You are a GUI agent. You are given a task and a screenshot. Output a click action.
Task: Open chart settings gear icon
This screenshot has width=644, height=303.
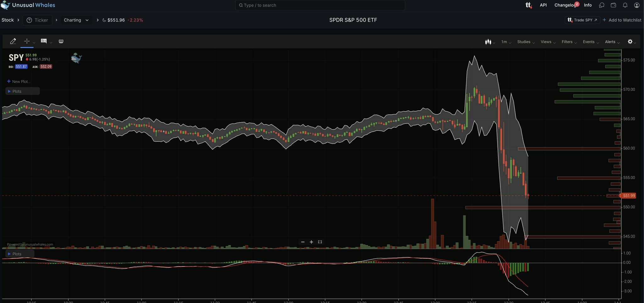630,41
